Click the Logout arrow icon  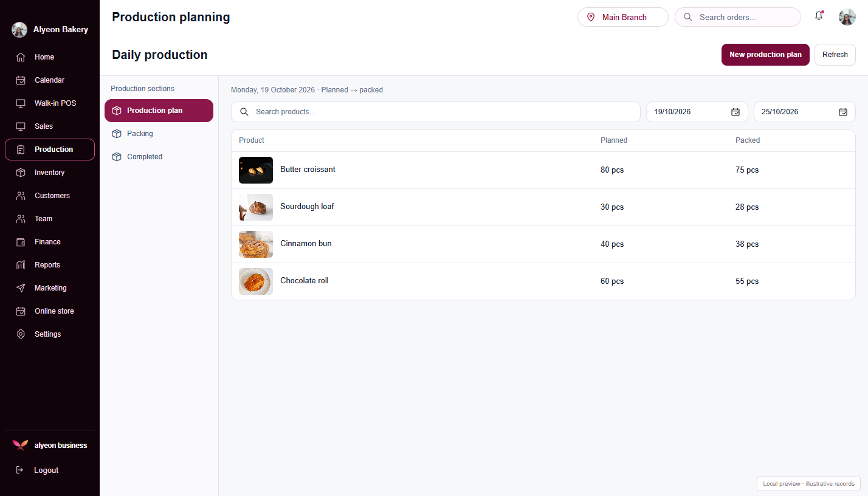(20, 470)
